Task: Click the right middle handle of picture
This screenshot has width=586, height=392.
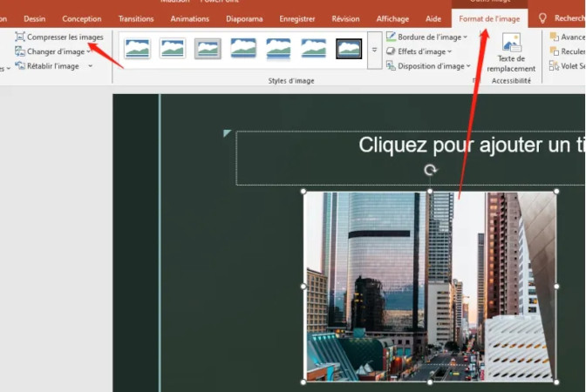Action: (x=556, y=287)
